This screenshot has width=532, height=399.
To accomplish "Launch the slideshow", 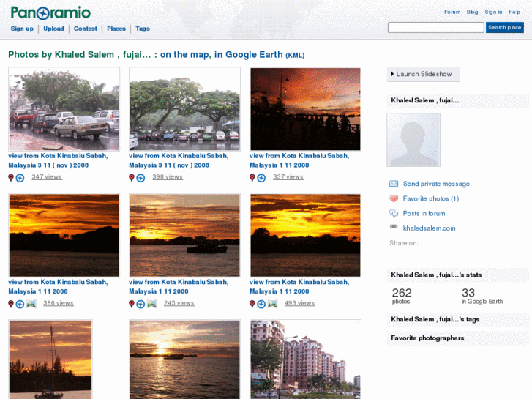I will [424, 74].
